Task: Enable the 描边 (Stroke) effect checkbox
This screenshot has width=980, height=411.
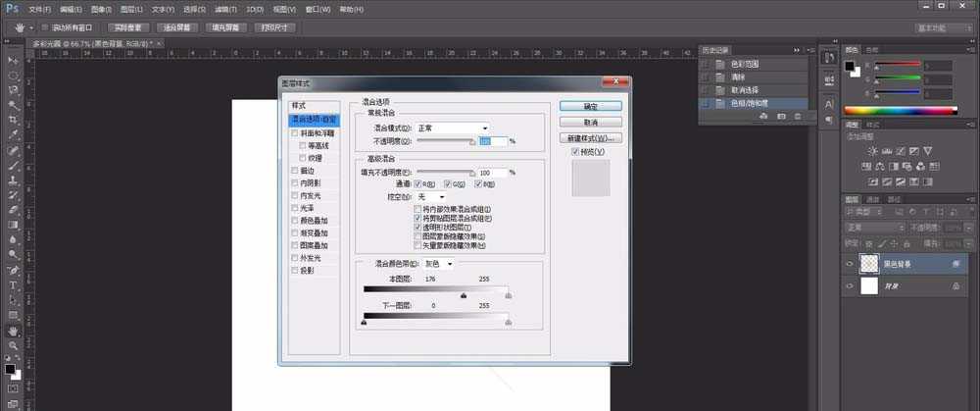Action: [294, 170]
